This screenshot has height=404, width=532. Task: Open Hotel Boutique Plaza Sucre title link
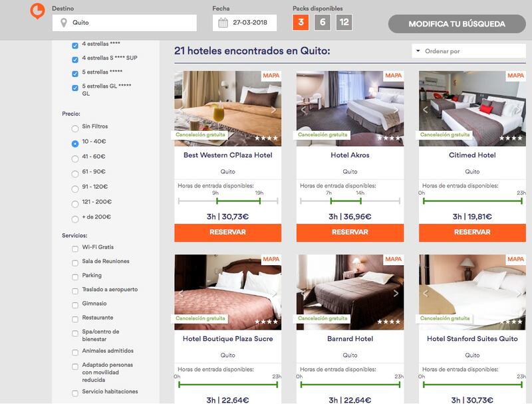coord(227,339)
